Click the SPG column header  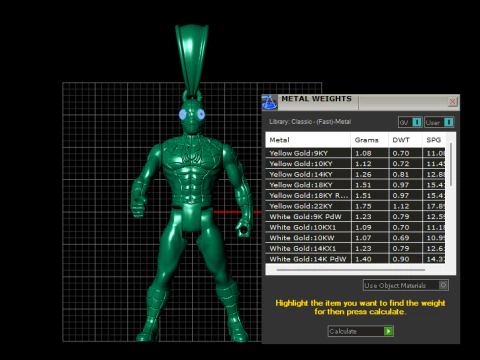(x=434, y=140)
